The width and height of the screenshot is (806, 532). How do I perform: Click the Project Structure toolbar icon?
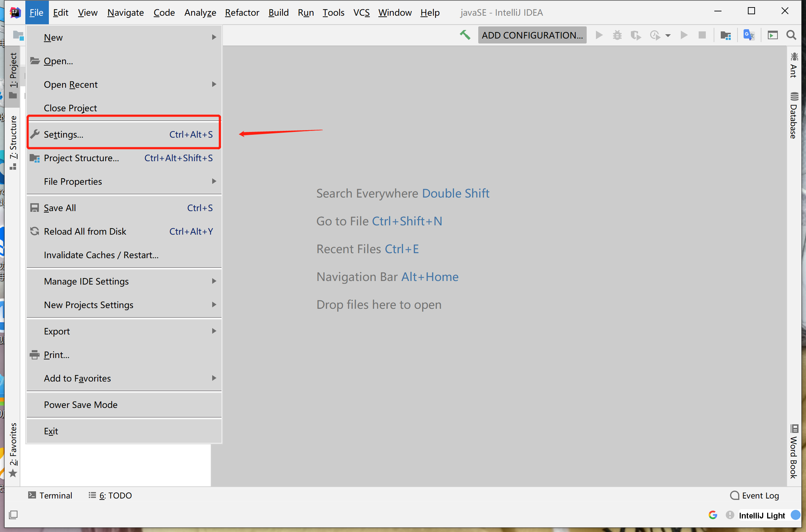click(x=725, y=35)
